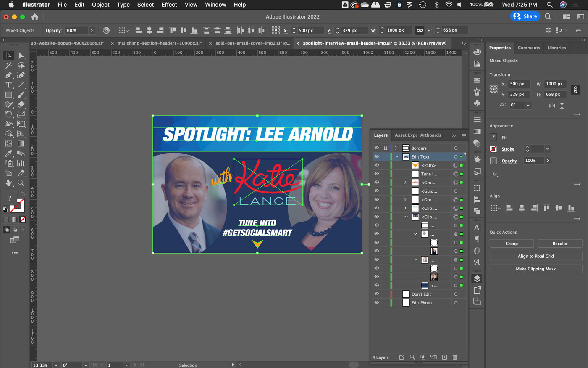Image resolution: width=588 pixels, height=368 pixels.
Task: Select the Artboard tool
Action: 8,173
